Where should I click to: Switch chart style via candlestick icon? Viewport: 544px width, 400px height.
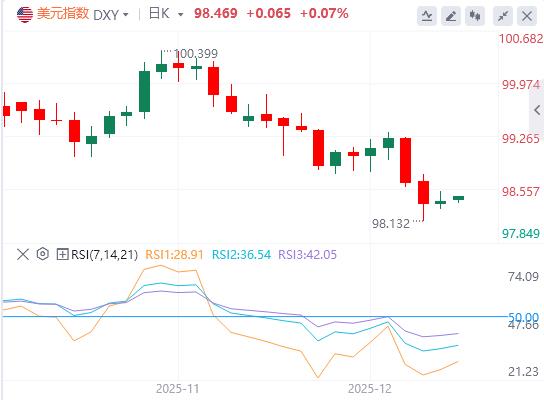point(475,16)
